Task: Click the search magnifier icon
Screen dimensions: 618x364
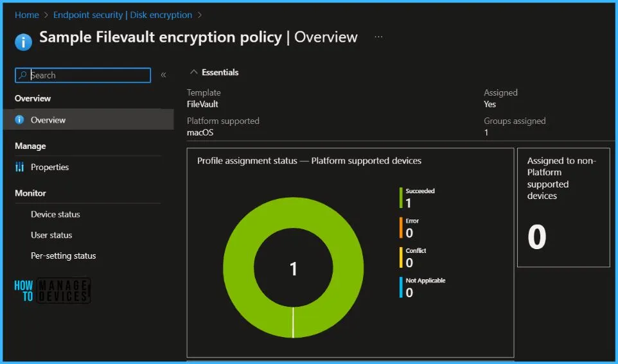Action: [23, 75]
